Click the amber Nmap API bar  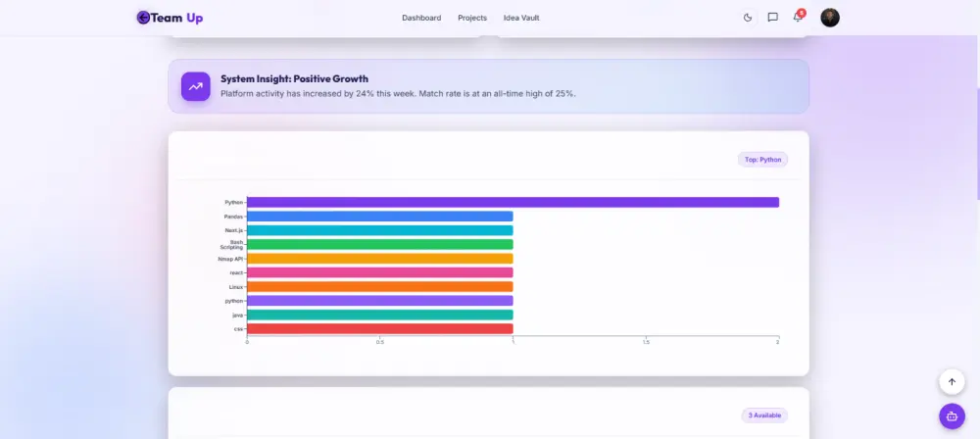pyautogui.click(x=380, y=259)
